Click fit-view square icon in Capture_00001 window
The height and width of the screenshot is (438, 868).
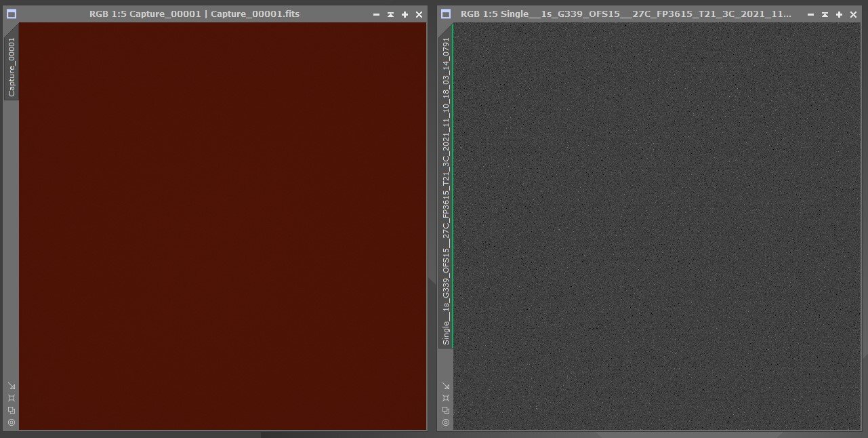coord(12,398)
